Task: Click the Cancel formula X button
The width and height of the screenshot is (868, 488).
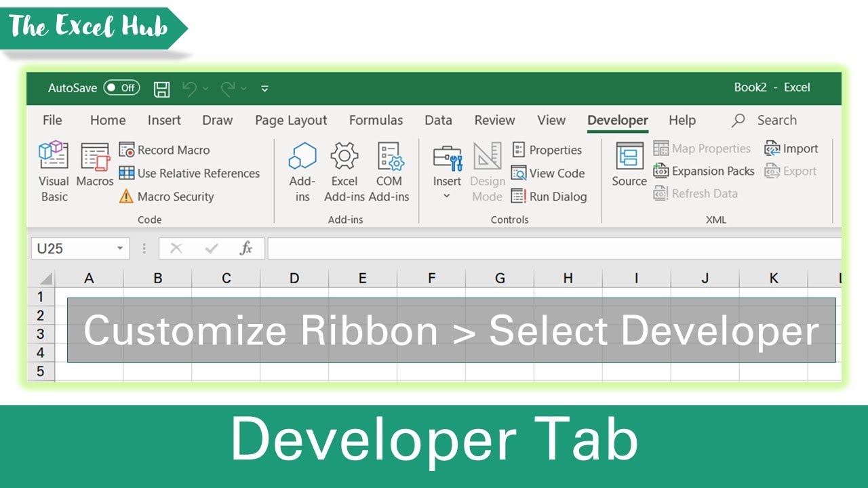Action: (176, 248)
